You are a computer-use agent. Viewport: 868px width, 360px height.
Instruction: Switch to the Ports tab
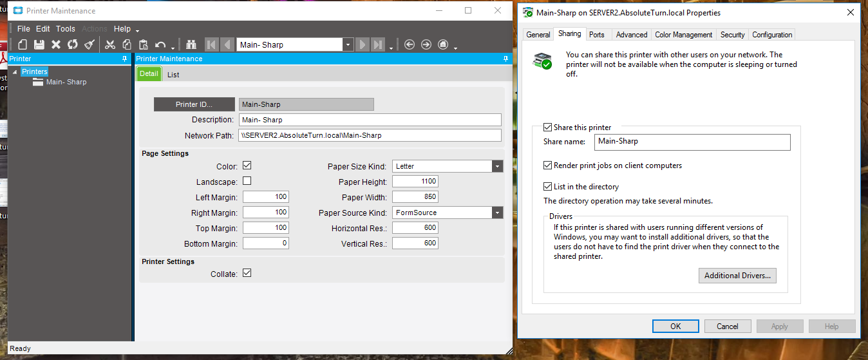coord(596,35)
